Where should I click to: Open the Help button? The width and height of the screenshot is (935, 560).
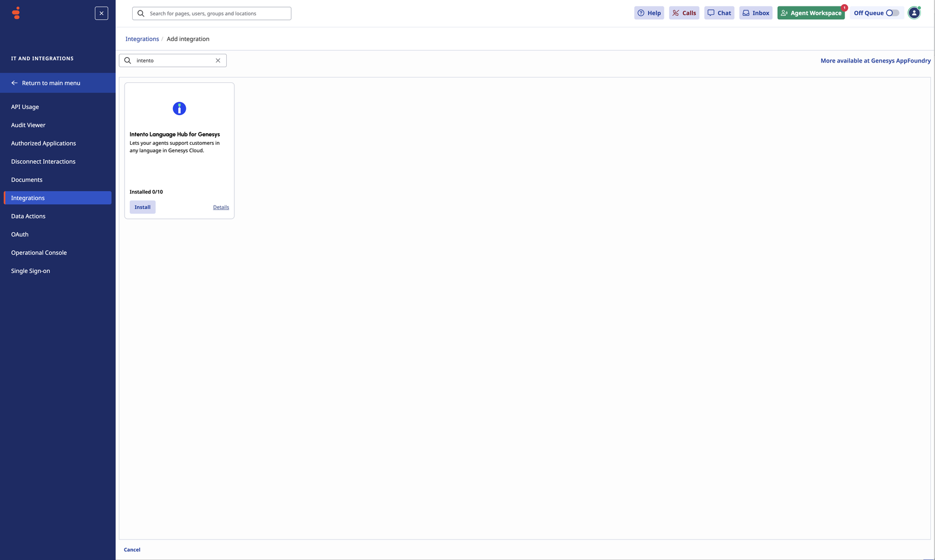(x=649, y=13)
